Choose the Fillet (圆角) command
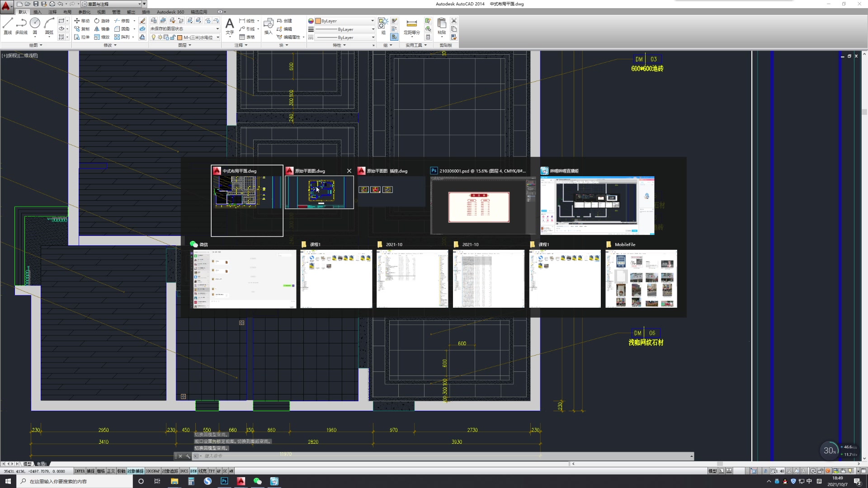 tap(122, 29)
